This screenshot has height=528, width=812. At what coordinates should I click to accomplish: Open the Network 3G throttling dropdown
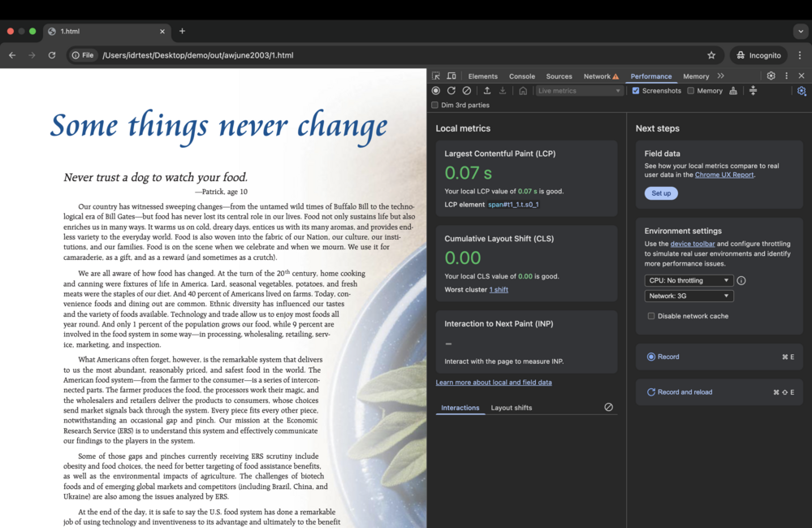click(x=689, y=296)
